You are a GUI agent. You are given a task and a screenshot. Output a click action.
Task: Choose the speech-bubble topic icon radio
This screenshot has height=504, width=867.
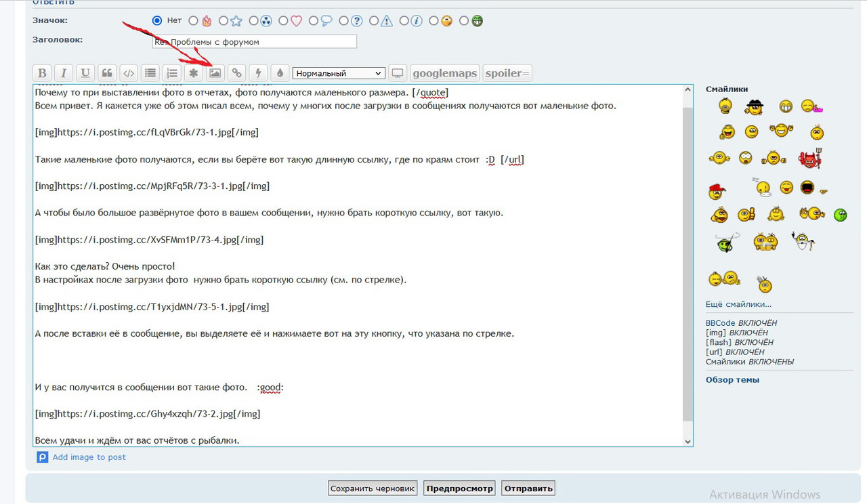[x=314, y=21]
